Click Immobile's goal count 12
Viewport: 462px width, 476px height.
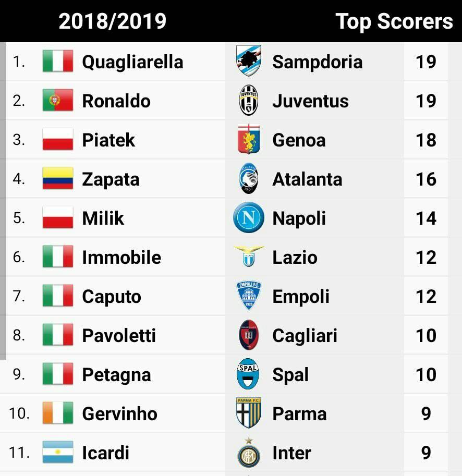(426, 257)
